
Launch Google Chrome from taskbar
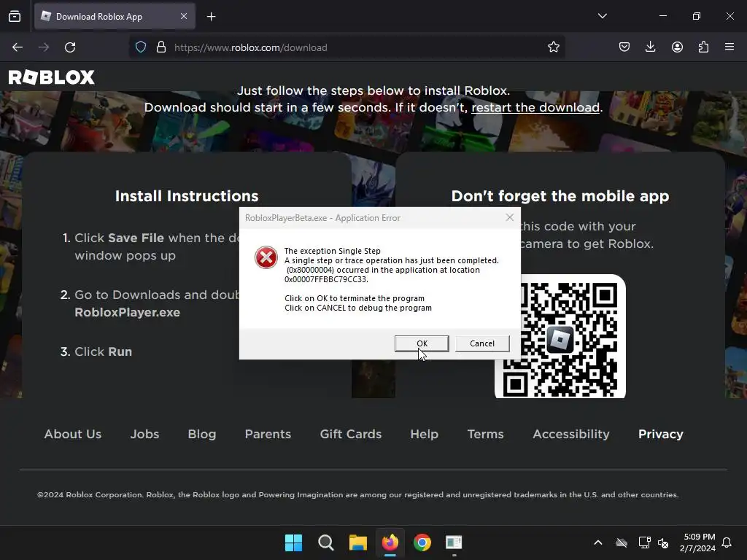tap(422, 542)
